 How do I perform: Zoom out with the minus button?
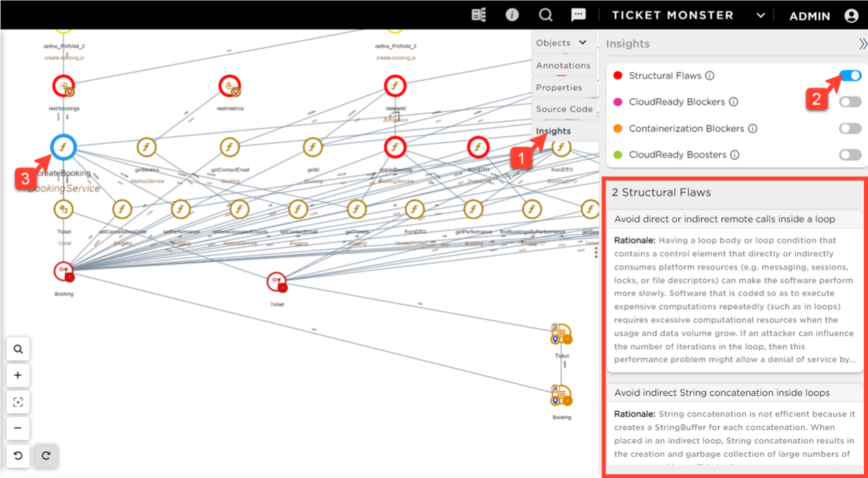point(18,428)
